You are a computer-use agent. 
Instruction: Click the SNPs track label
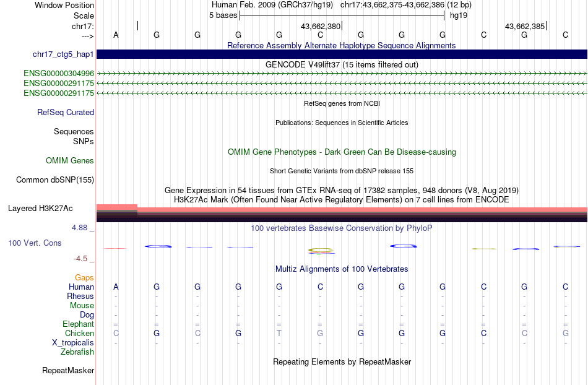tap(84, 141)
